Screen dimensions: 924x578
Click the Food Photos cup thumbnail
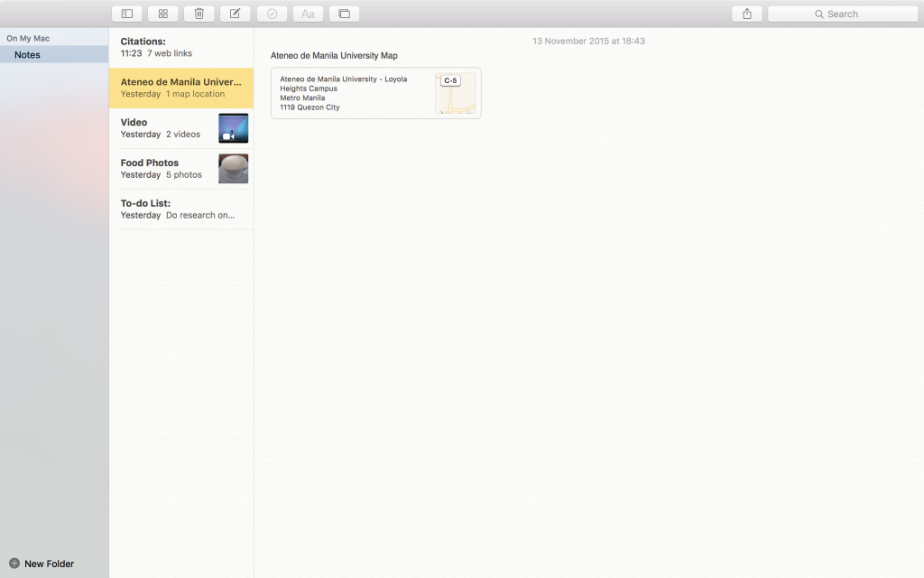(234, 169)
